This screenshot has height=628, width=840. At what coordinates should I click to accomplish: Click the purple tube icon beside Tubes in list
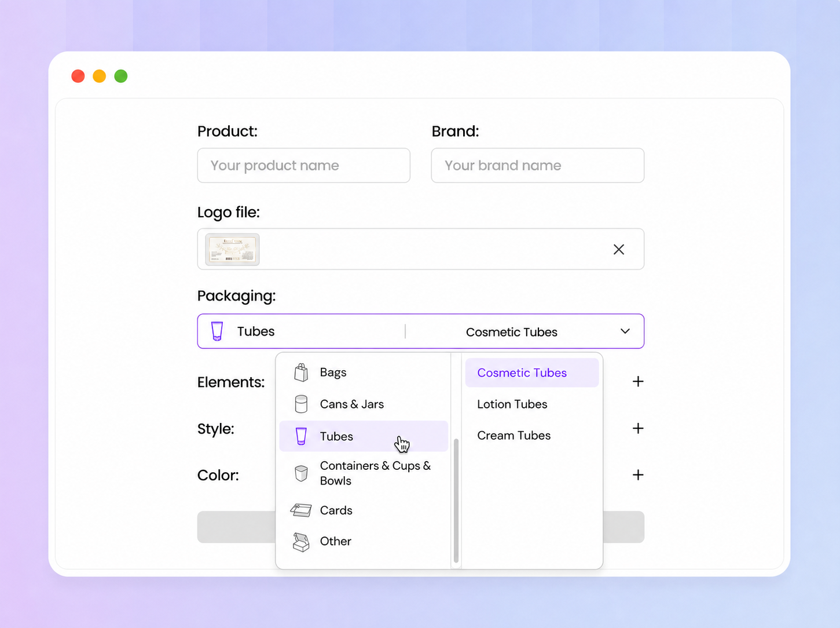(x=301, y=436)
